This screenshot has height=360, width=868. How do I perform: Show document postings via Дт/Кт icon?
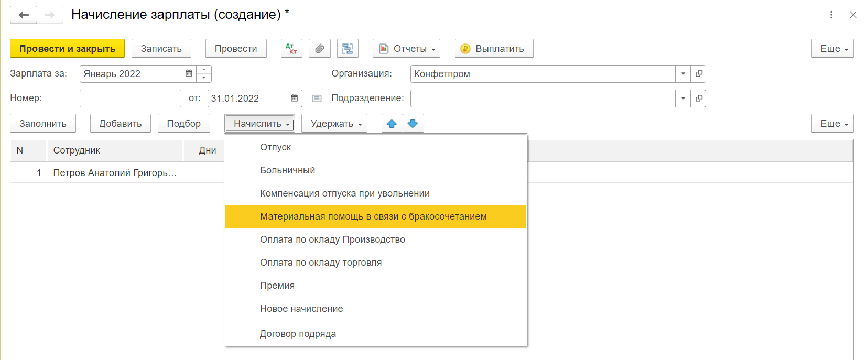(x=291, y=49)
